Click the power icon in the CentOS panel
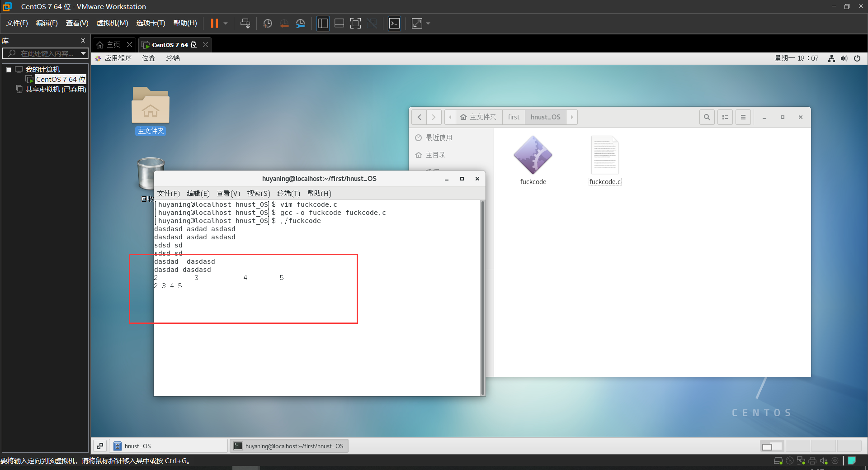 pyautogui.click(x=857, y=58)
